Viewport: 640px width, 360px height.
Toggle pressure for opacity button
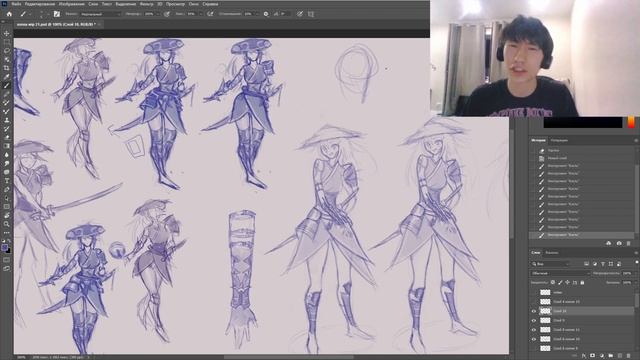[x=167, y=14]
